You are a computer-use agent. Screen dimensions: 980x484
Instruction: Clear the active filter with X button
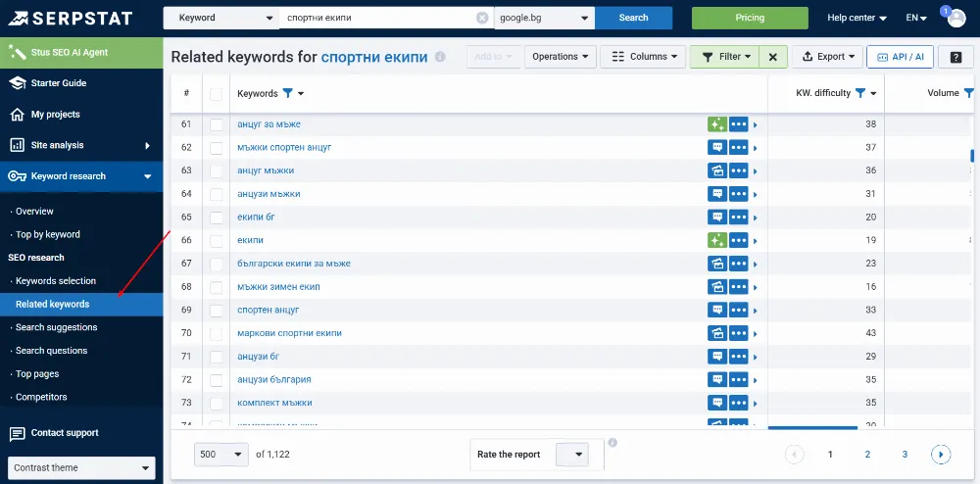pyautogui.click(x=773, y=57)
